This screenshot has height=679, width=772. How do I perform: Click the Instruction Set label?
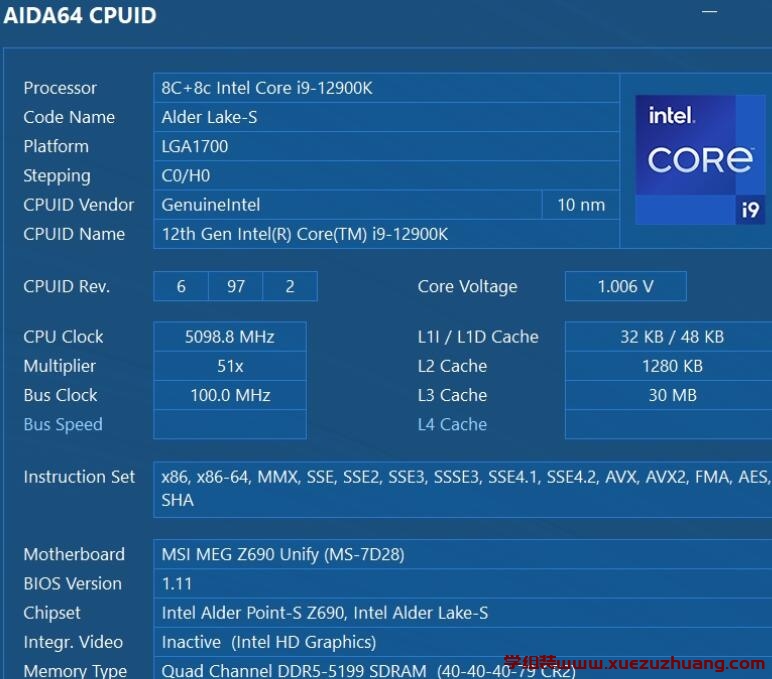pos(79,477)
